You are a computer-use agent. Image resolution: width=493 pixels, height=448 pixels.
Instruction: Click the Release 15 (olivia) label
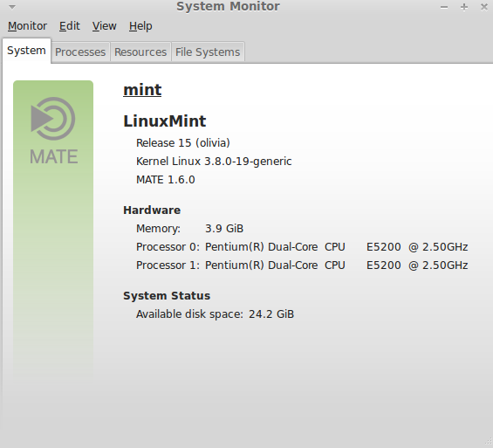click(x=183, y=143)
